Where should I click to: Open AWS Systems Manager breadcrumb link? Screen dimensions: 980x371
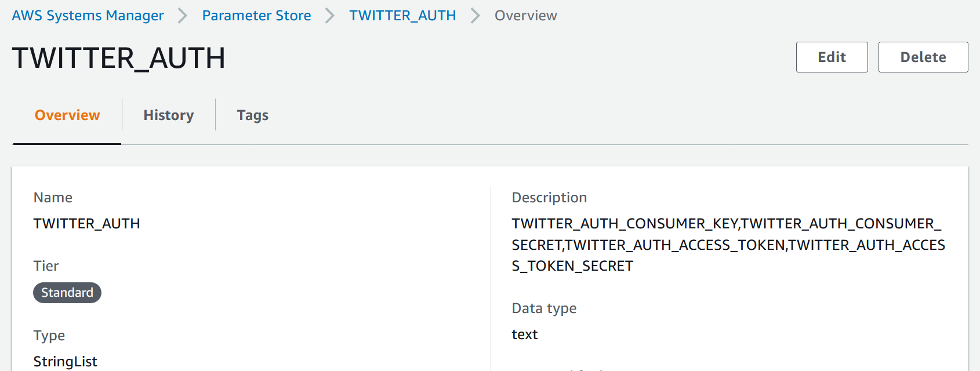88,16
